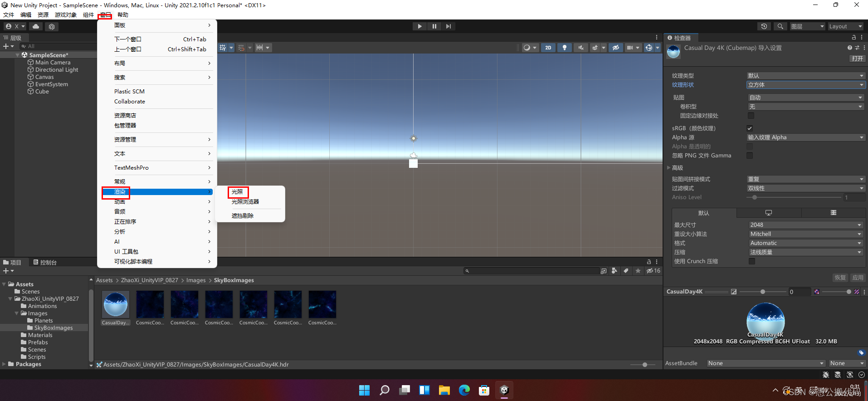The image size is (868, 401).
Task: Toggle scene effects icon
Action: click(595, 48)
